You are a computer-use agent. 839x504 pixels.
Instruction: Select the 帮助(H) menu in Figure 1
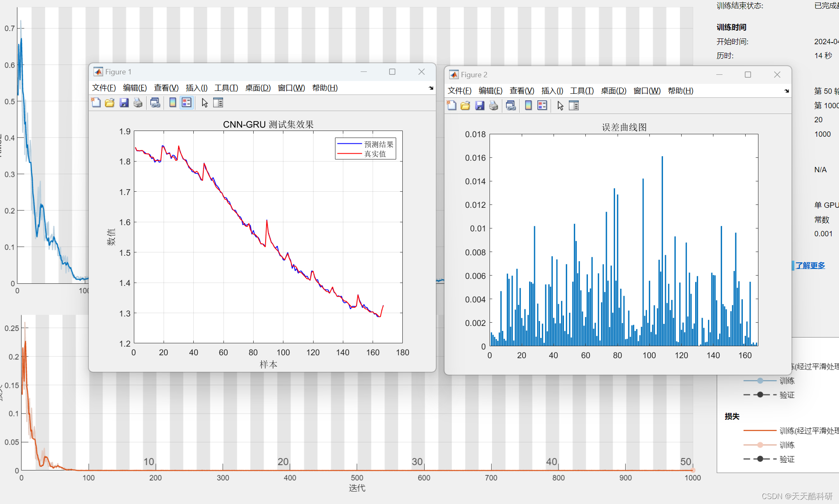pos(324,88)
